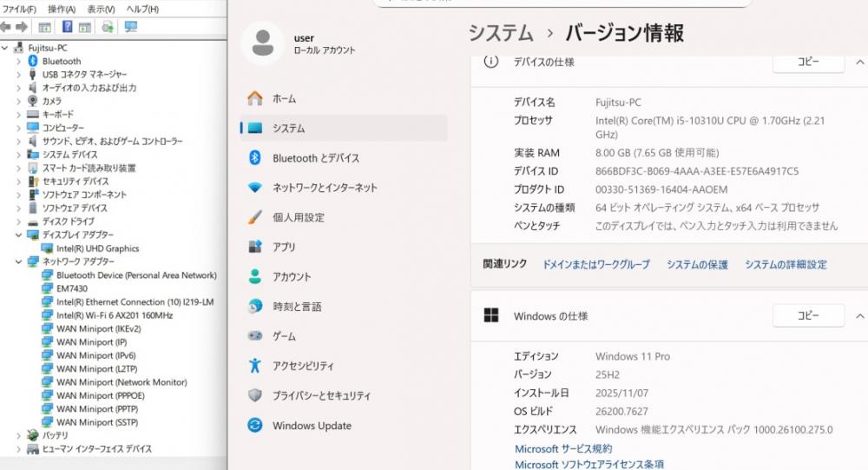Select the スマート カード読み取り装置 icon
This screenshot has height=470, width=868.
pyautogui.click(x=33, y=168)
